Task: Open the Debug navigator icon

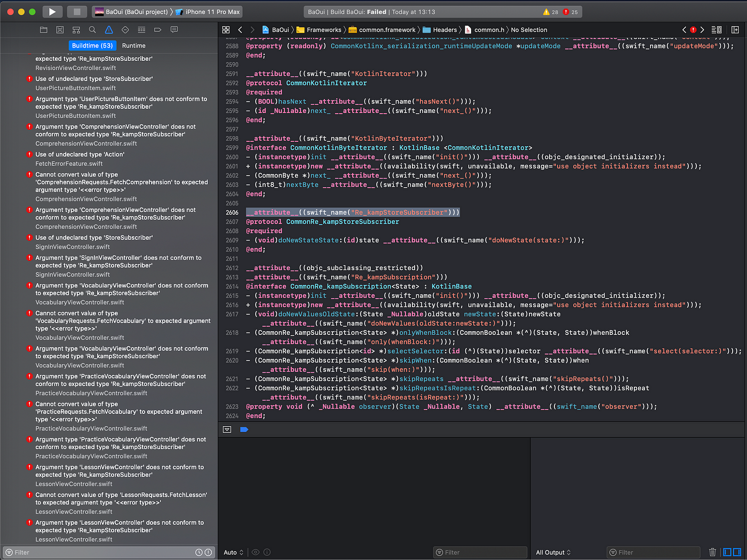Action: 141,30
